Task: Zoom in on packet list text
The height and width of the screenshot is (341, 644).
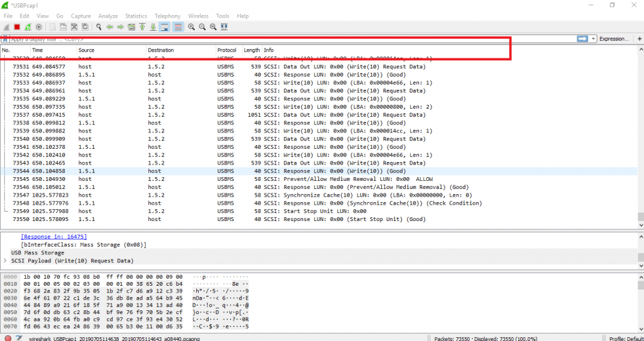Action: click(191, 27)
